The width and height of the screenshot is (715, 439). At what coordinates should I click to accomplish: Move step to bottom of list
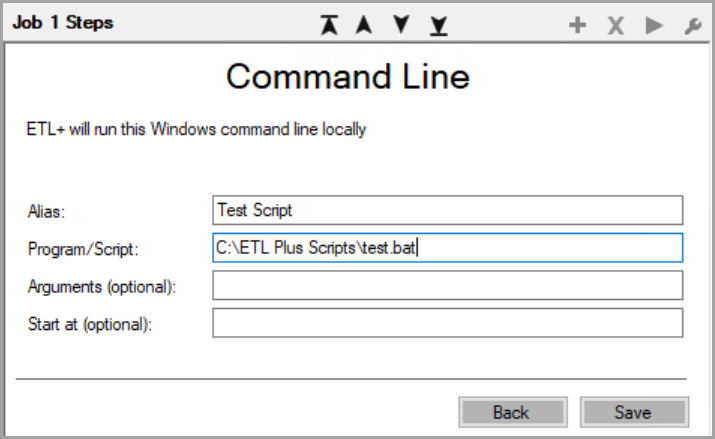point(437,25)
